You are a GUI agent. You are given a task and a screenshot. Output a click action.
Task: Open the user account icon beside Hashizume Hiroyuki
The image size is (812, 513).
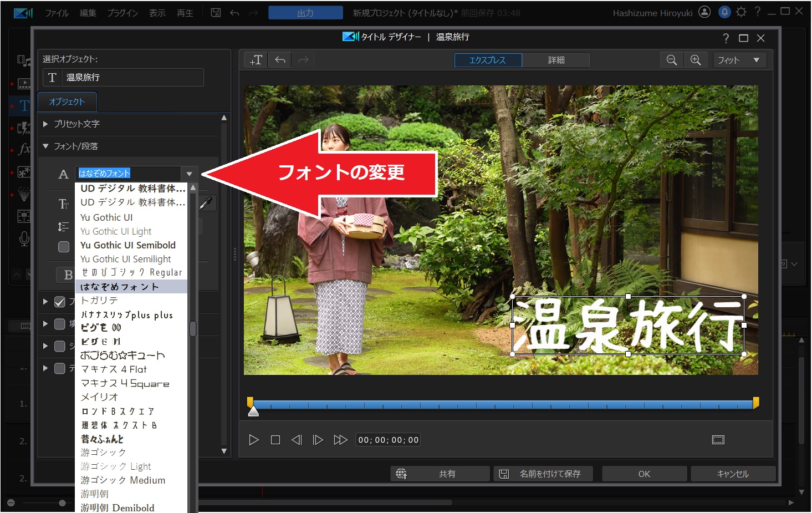pos(704,12)
